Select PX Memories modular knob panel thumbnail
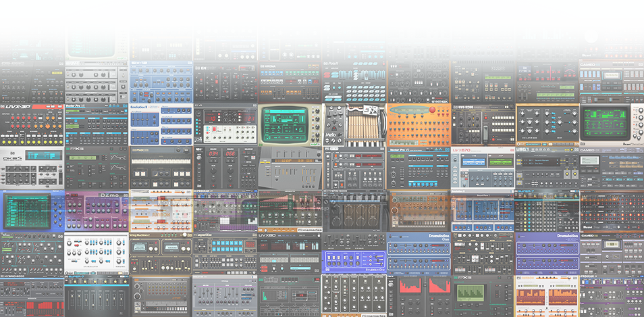The image size is (644, 317). click(x=354, y=296)
